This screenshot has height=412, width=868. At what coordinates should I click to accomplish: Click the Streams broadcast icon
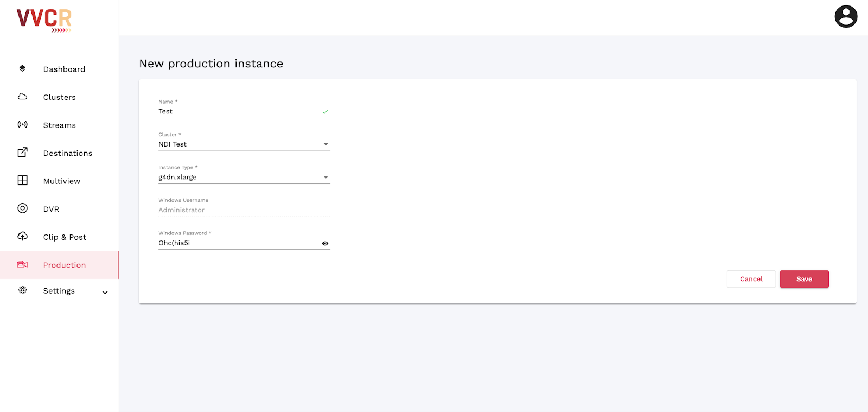22,124
